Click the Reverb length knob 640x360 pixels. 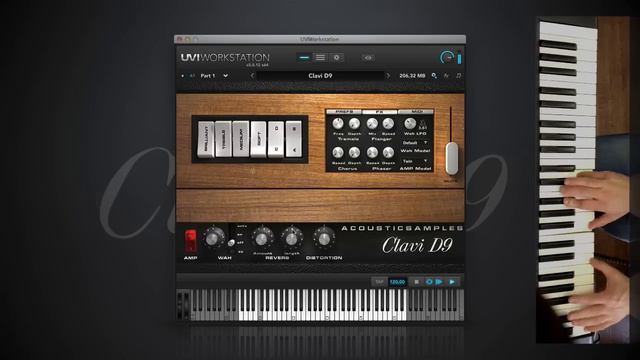(x=292, y=238)
